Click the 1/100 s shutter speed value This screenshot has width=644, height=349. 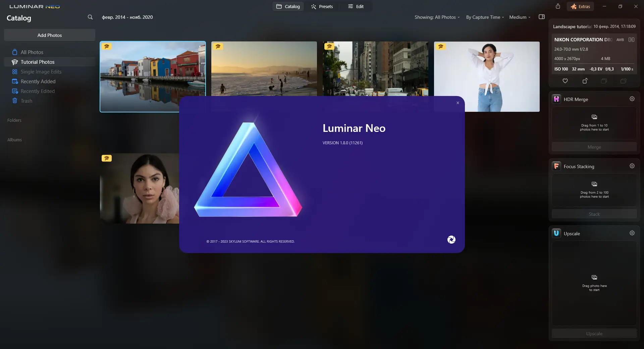coord(627,69)
